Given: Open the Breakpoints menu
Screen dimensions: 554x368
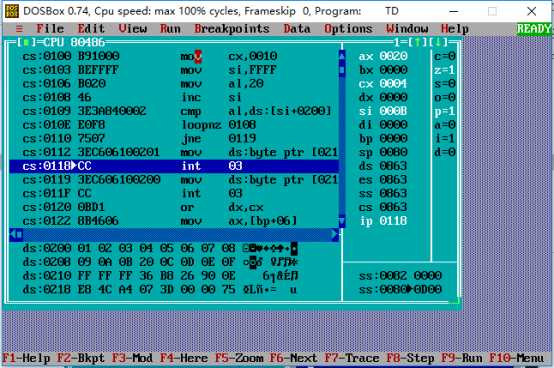Looking at the screenshot, I should click(232, 29).
